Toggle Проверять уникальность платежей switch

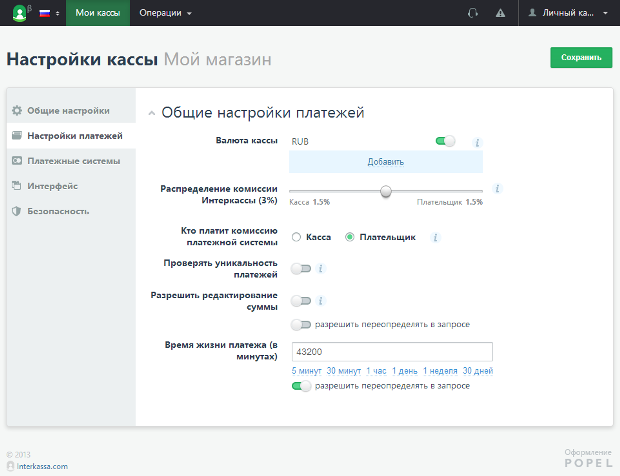click(301, 269)
